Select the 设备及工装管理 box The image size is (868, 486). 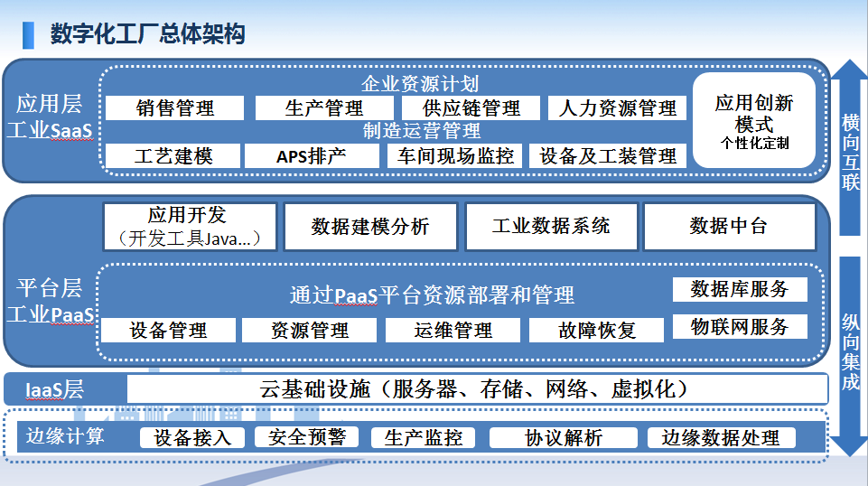pyautogui.click(x=608, y=156)
